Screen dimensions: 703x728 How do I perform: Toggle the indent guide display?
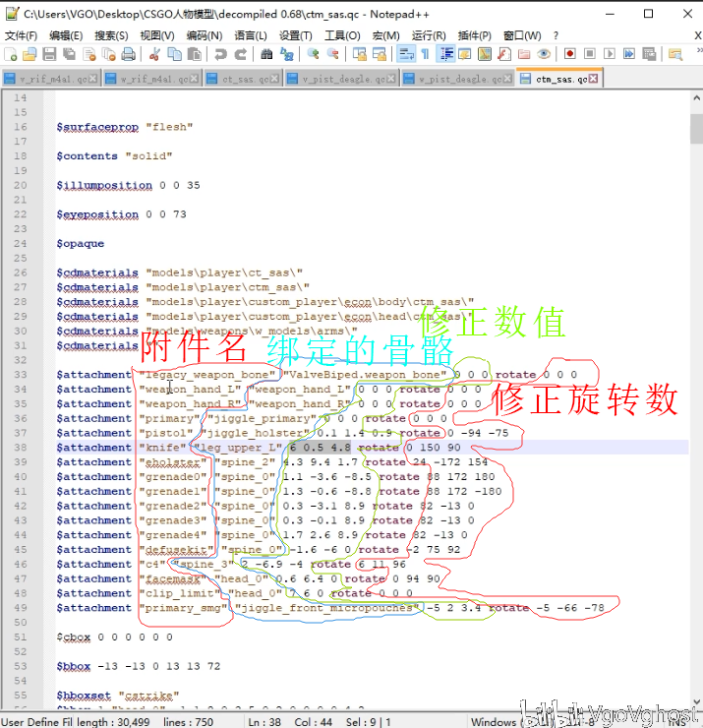point(445,54)
